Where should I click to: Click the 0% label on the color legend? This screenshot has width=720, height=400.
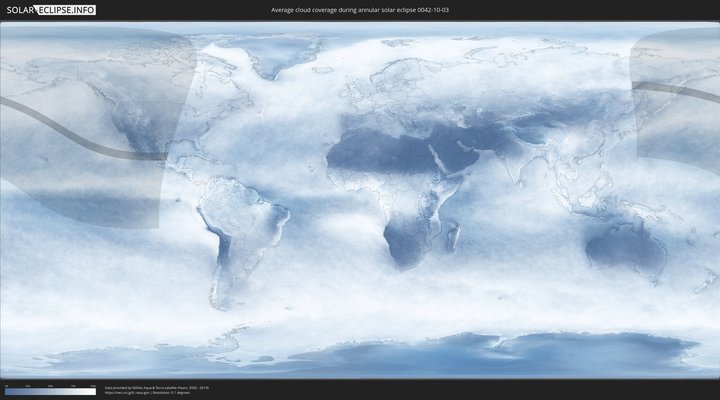[x=6, y=386]
